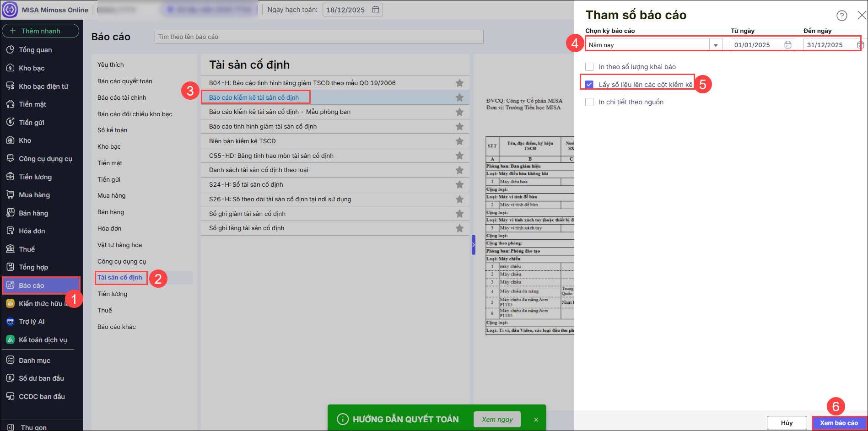
Task: Open Sổ ghi giảm tài sản cố định report
Action: click(247, 214)
